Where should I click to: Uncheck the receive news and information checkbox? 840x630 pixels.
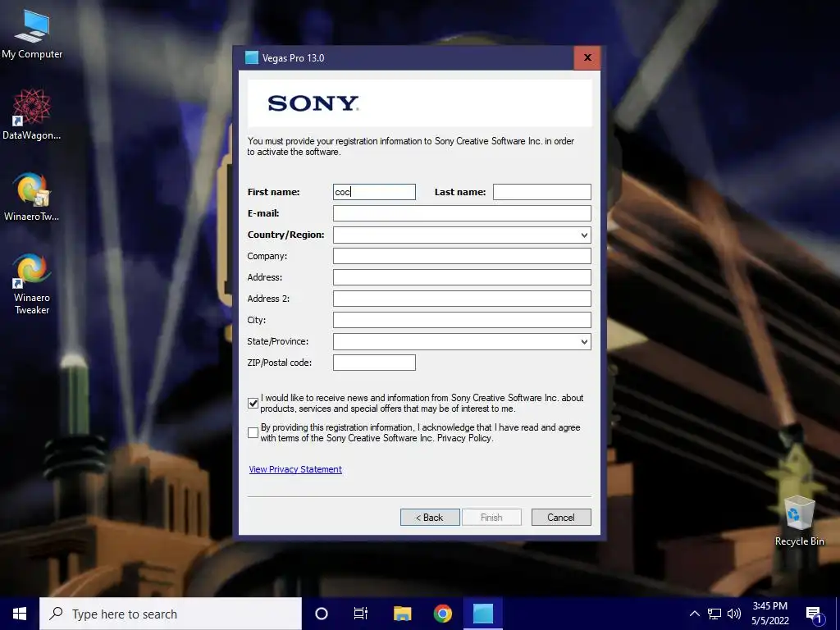[253, 404]
